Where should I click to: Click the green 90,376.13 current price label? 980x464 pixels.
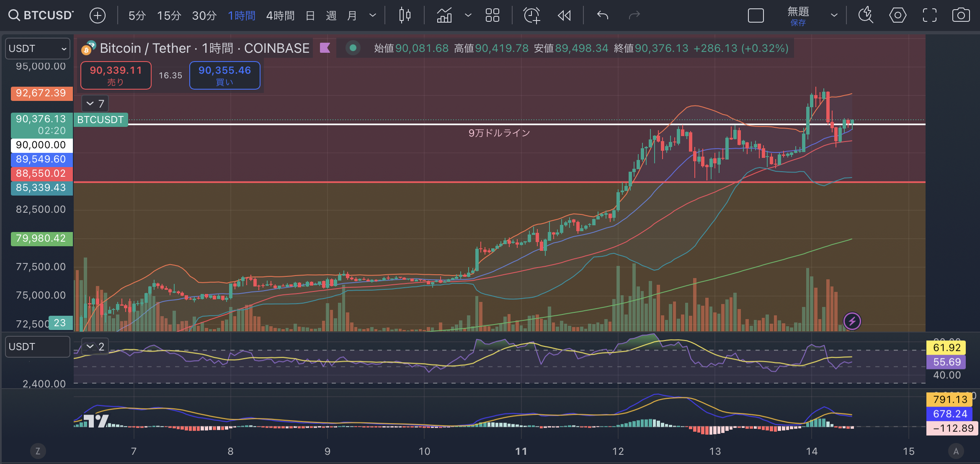click(41, 125)
